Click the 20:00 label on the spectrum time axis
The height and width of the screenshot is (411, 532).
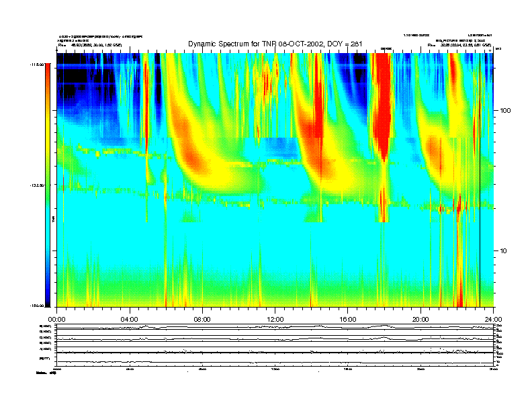[x=420, y=320]
